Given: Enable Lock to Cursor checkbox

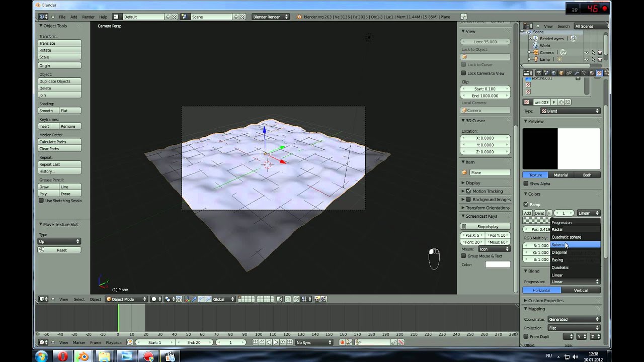Looking at the screenshot, I should [x=463, y=64].
